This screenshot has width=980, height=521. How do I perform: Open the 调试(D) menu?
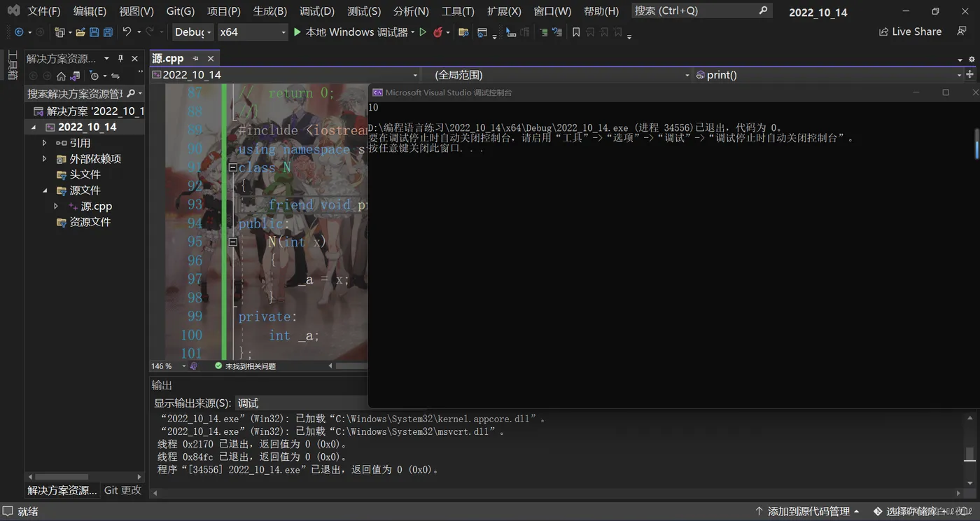[317, 11]
